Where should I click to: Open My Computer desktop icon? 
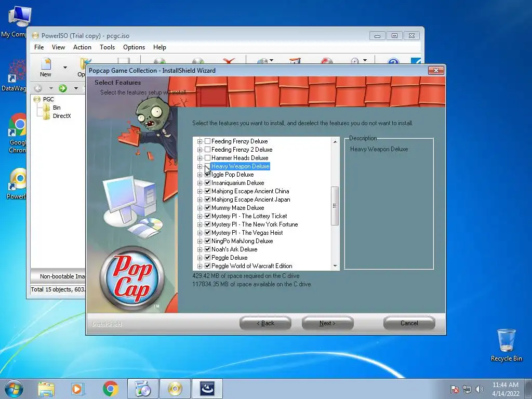[x=19, y=21]
